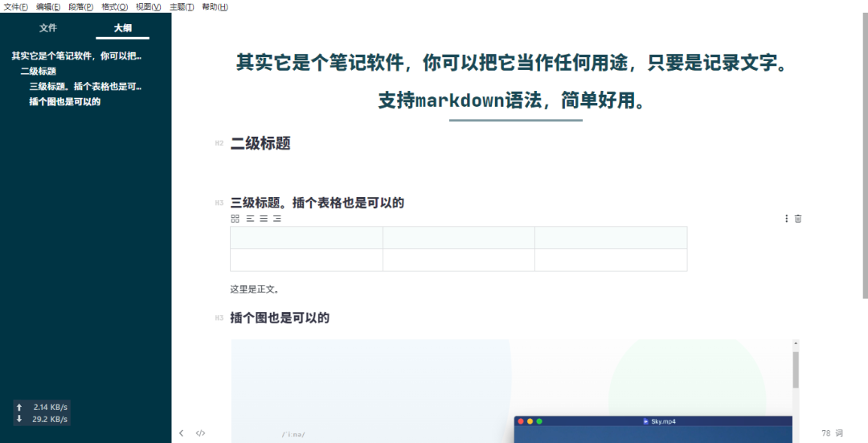Open the 格式(O) menu

coord(115,6)
